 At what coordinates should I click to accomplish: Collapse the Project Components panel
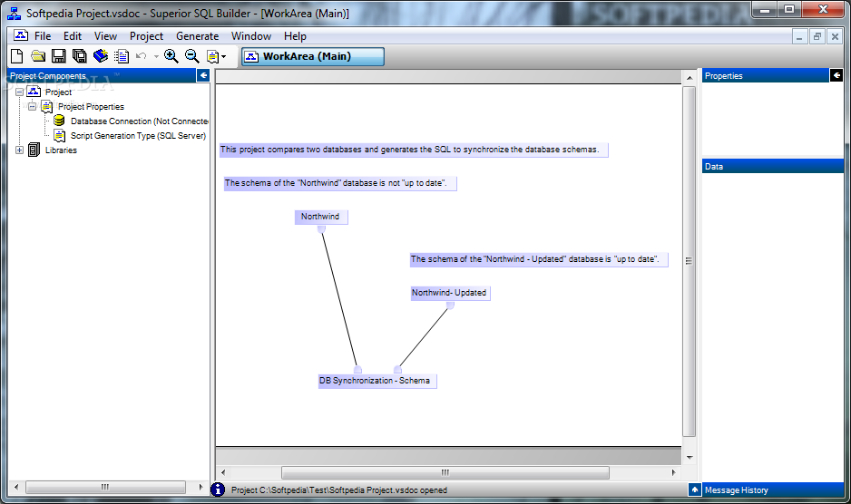coord(203,75)
